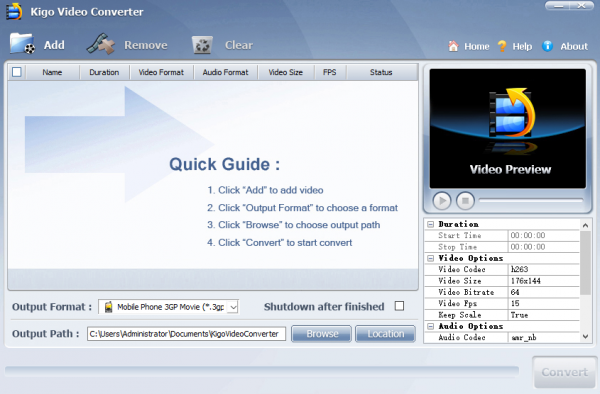Image resolution: width=600 pixels, height=394 pixels.
Task: Click the Add label in toolbar
Action: click(54, 45)
